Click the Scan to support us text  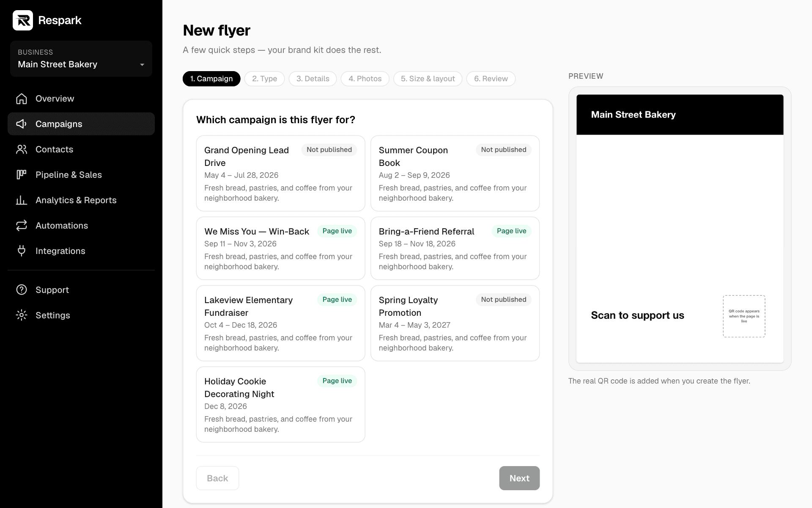click(x=637, y=315)
